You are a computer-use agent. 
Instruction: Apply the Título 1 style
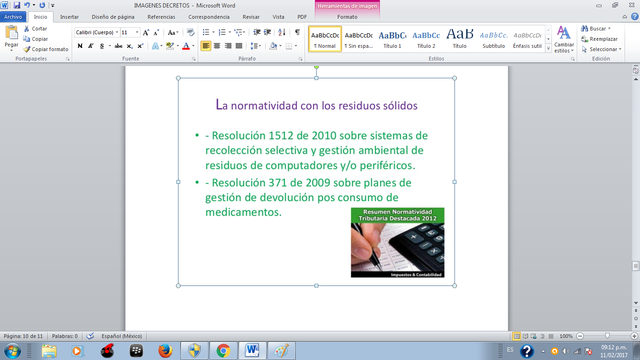click(392, 39)
